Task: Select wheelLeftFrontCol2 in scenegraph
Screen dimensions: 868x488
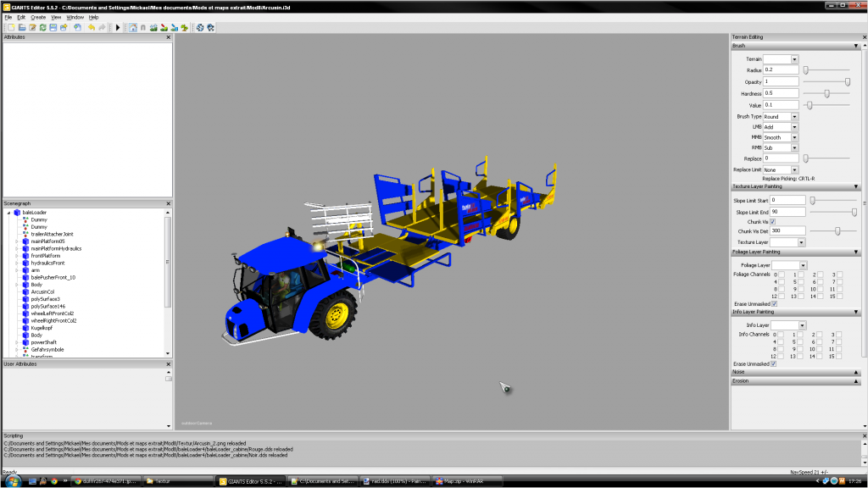Action: pyautogui.click(x=52, y=313)
